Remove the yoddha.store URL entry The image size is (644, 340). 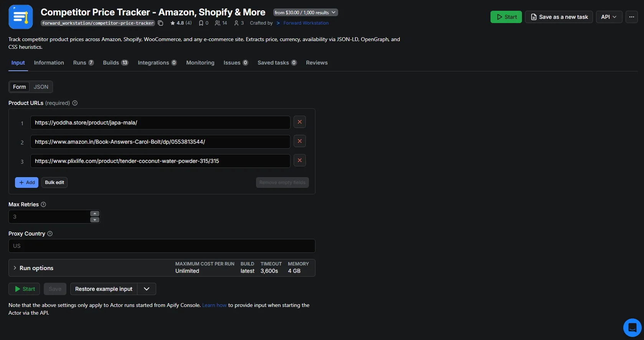pyautogui.click(x=300, y=122)
